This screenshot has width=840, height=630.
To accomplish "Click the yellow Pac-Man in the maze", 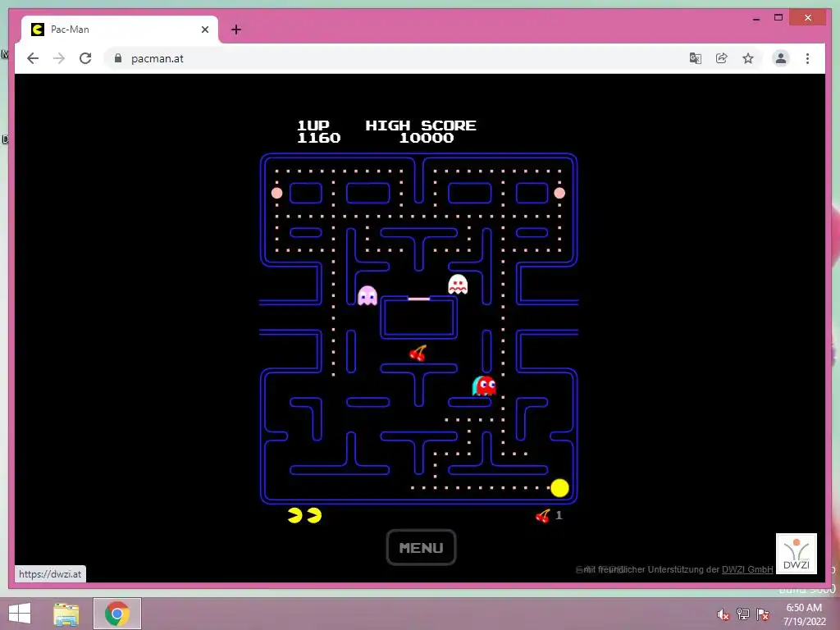I will pyautogui.click(x=559, y=488).
